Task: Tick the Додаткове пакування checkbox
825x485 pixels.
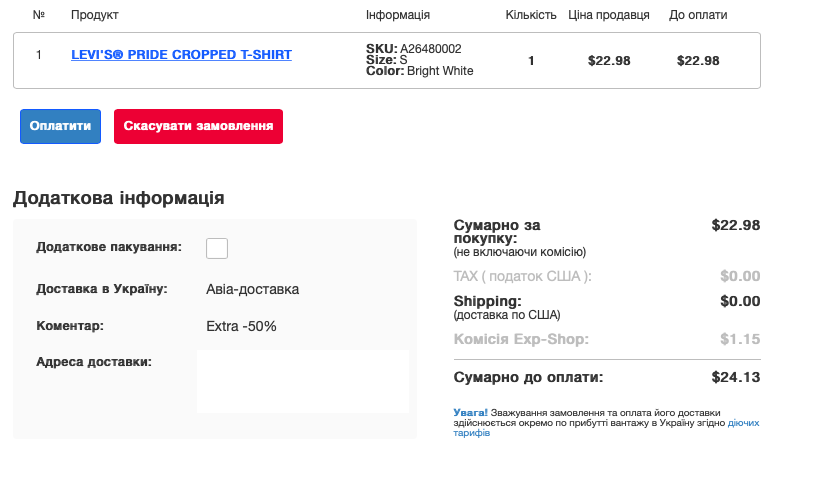Action: point(217,248)
